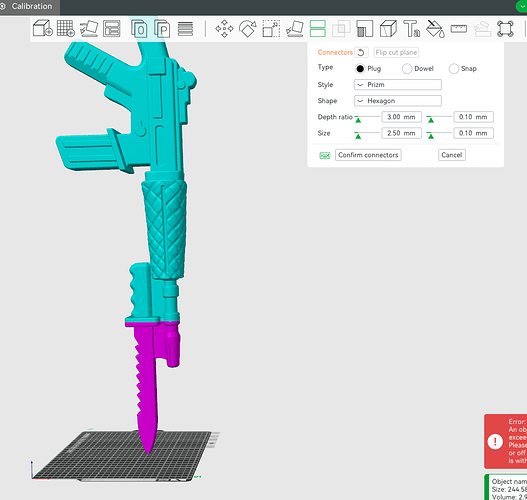527x500 pixels.
Task: Select the Seam painting tool
Action: (x=388, y=29)
